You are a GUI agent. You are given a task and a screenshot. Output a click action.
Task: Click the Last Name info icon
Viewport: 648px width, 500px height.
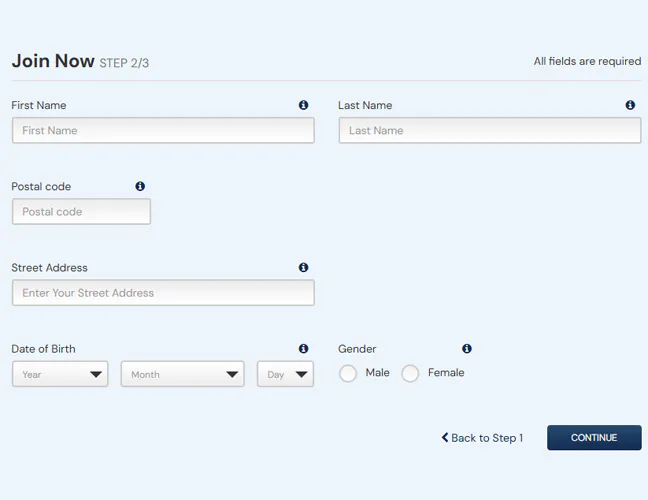click(630, 105)
